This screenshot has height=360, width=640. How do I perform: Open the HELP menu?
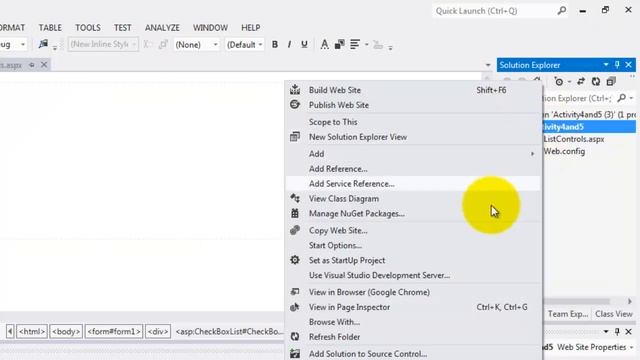(x=251, y=27)
